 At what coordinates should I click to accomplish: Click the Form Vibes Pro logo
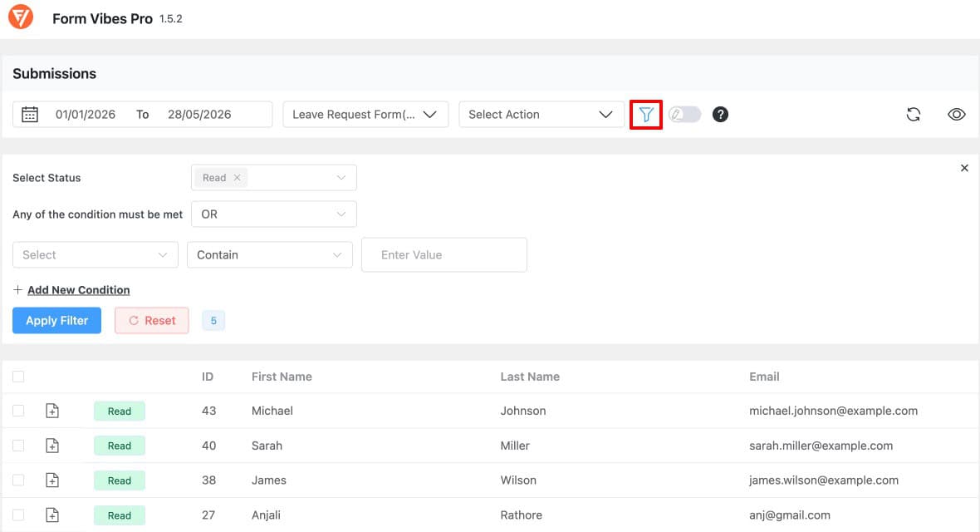(x=21, y=17)
